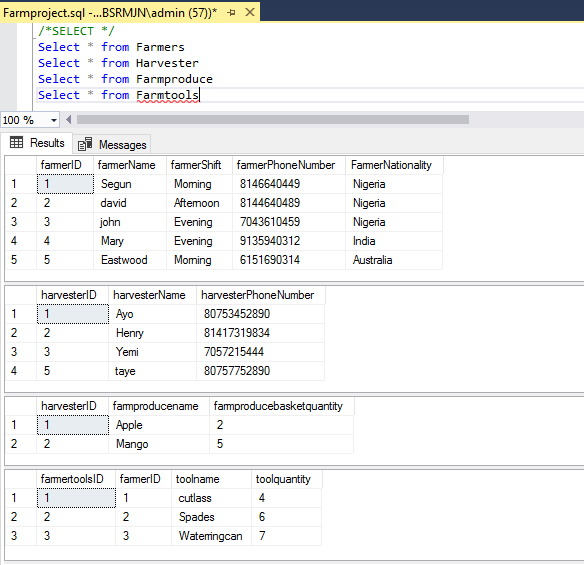Click the farmerShift column header
The image size is (584, 565).
pyautogui.click(x=200, y=165)
